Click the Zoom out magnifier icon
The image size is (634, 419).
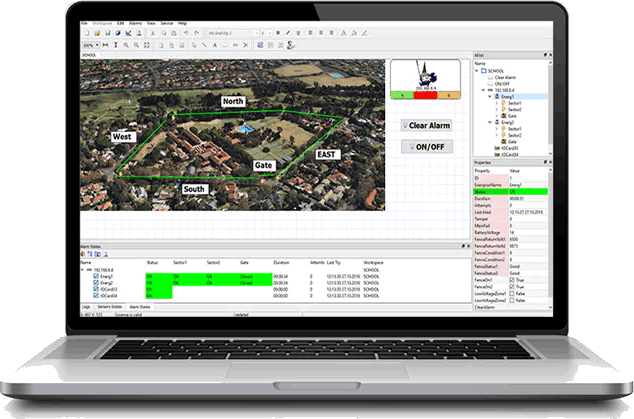(x=136, y=45)
